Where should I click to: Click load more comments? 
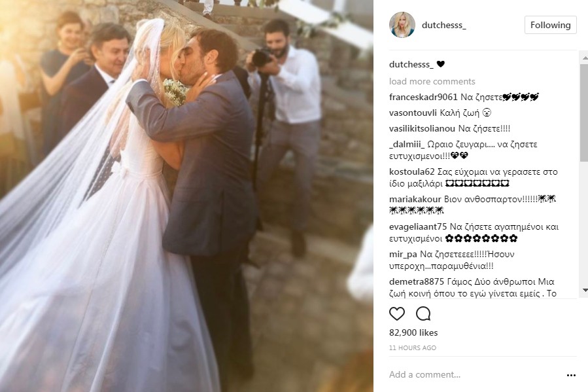click(432, 81)
